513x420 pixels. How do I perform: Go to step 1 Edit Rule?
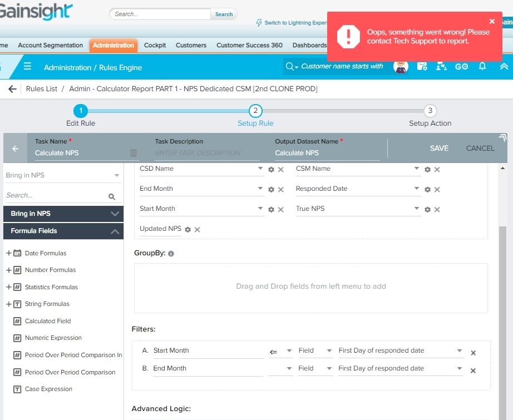point(81,111)
